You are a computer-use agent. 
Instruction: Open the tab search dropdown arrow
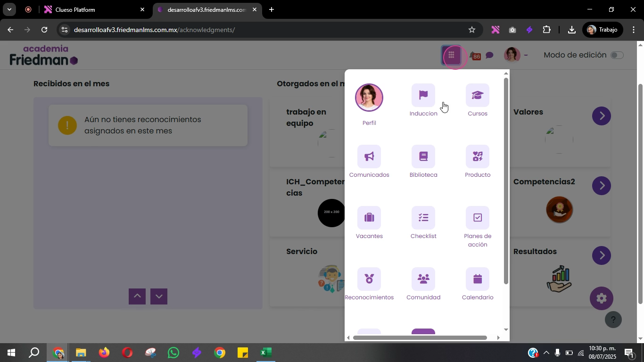[9, 9]
